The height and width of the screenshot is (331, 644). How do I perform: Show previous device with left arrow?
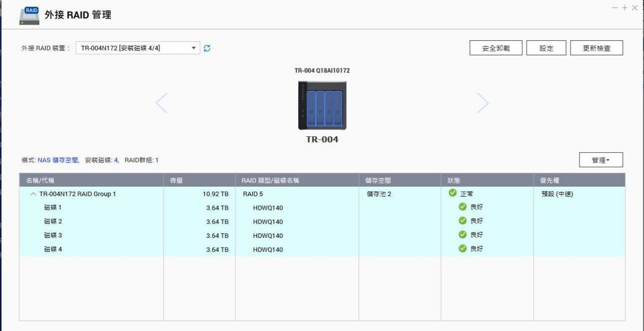tap(162, 103)
